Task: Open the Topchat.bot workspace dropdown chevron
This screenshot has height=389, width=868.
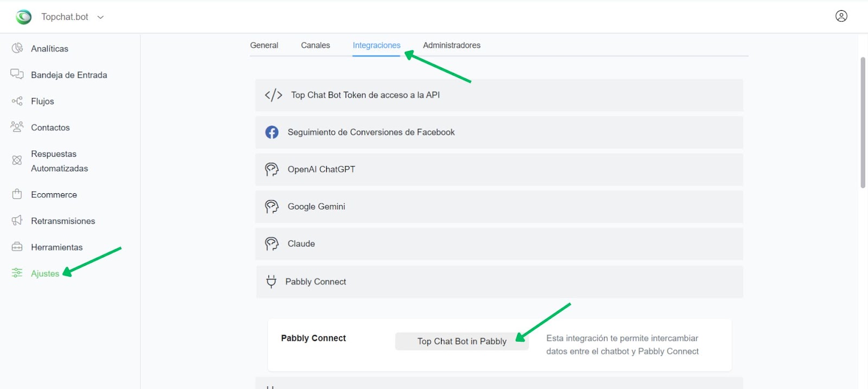Action: [100, 17]
